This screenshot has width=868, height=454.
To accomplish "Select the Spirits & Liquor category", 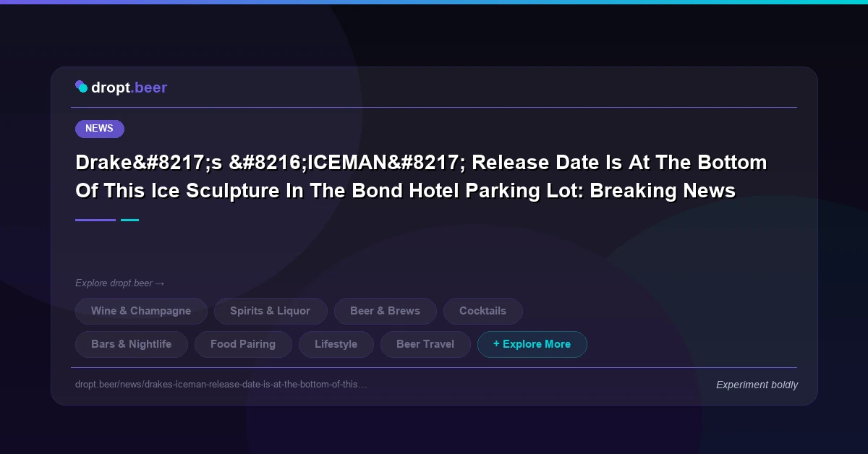I will coord(271,311).
